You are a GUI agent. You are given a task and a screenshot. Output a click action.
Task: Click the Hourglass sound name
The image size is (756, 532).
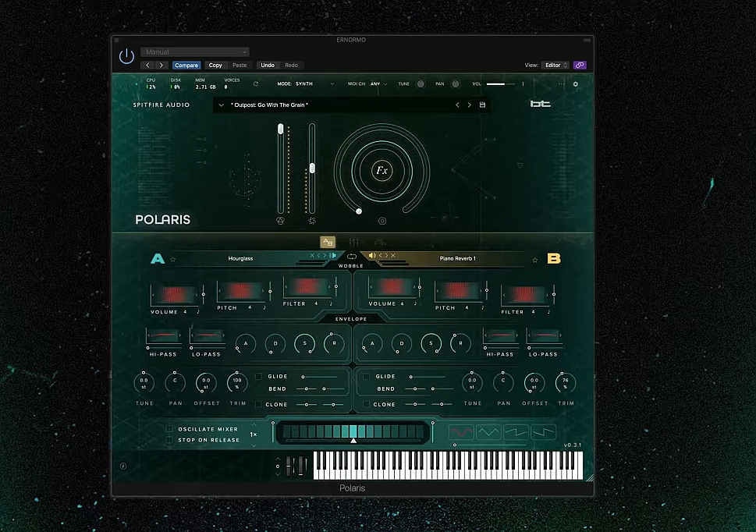pyautogui.click(x=240, y=259)
